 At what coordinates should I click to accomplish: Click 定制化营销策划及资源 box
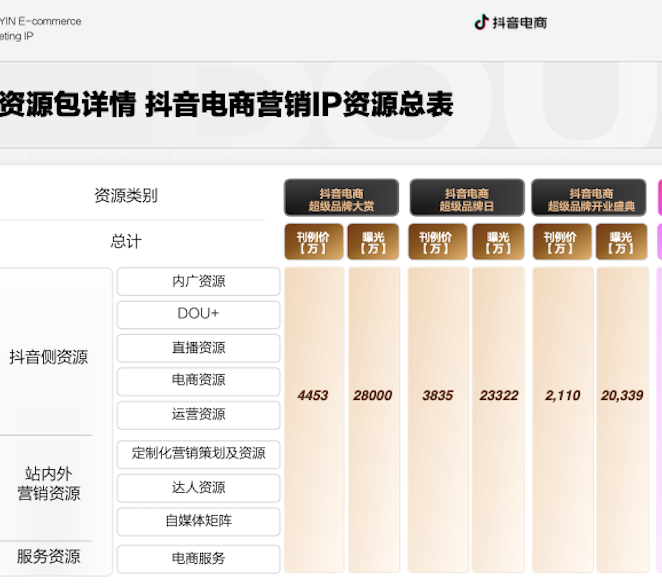(x=198, y=454)
